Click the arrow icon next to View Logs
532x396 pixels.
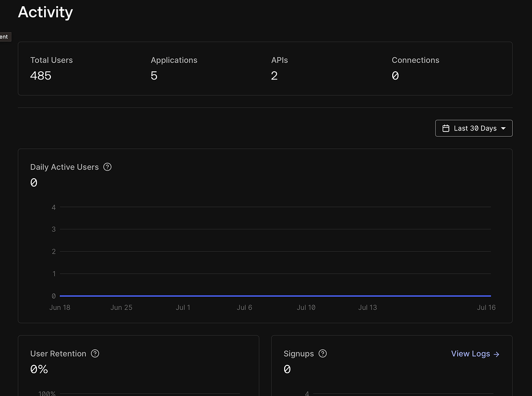[496, 353]
